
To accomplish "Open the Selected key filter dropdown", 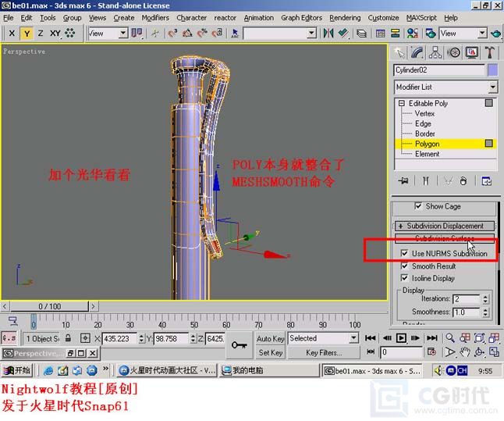I will click(323, 338).
